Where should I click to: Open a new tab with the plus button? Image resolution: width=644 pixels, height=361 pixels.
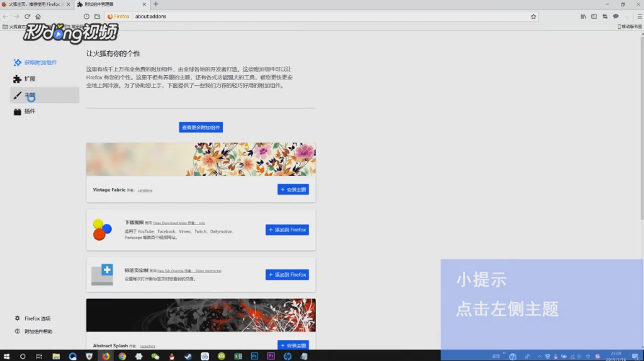pos(156,4)
